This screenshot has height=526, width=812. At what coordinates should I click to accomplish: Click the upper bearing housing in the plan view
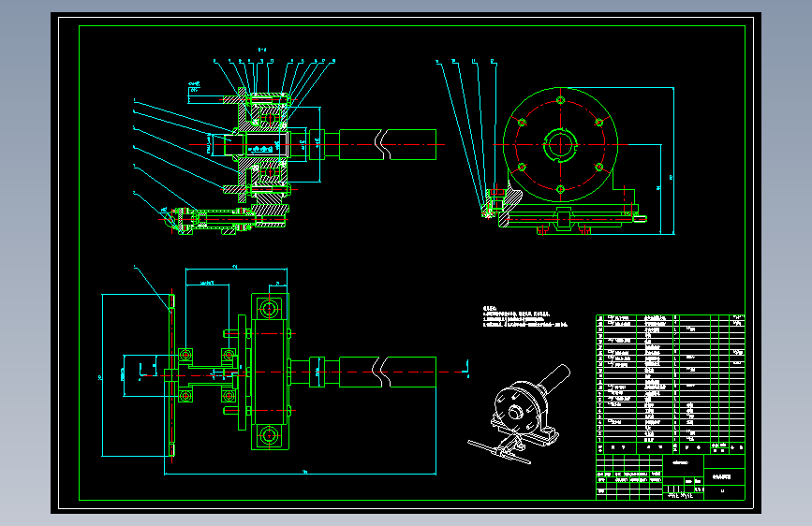point(270,309)
